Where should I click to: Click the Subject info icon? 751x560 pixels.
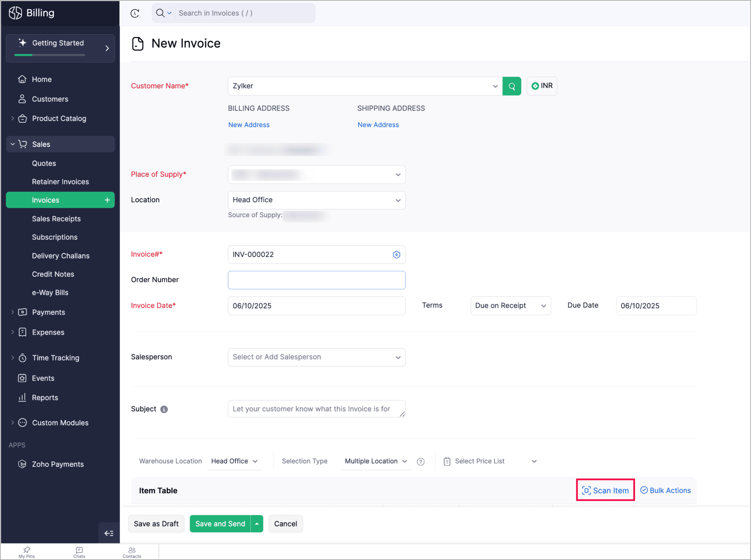coord(164,409)
